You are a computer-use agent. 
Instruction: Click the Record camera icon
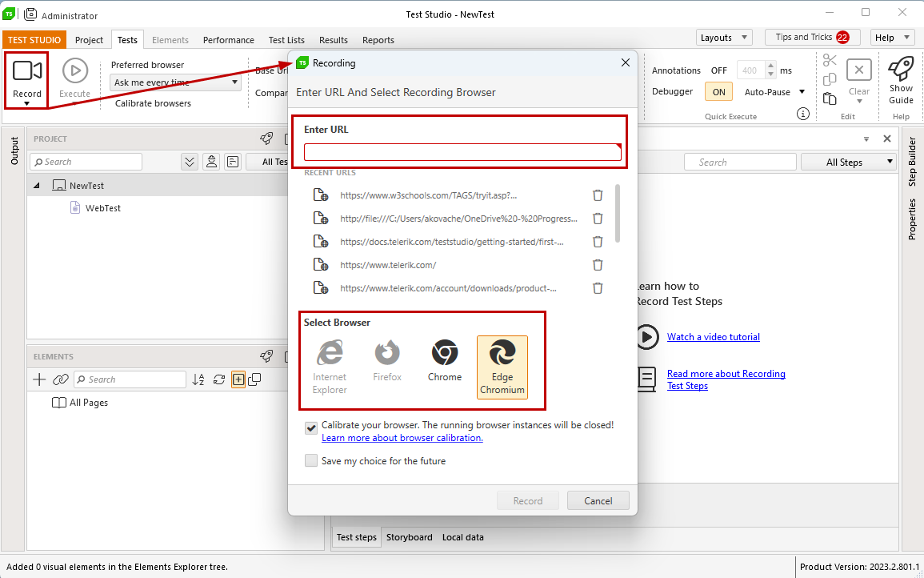pos(27,70)
